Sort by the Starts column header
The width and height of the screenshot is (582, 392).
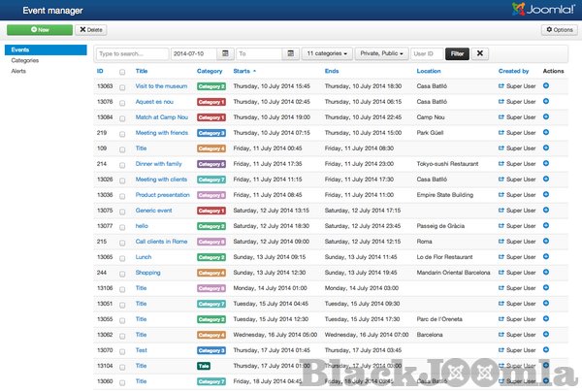pyautogui.click(x=246, y=71)
